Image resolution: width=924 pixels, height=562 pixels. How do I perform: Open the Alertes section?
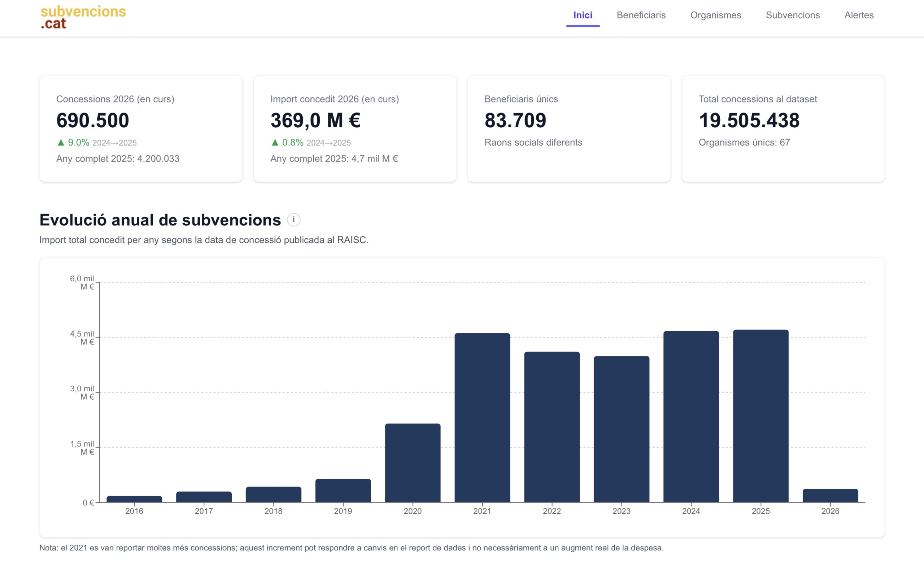(x=859, y=15)
